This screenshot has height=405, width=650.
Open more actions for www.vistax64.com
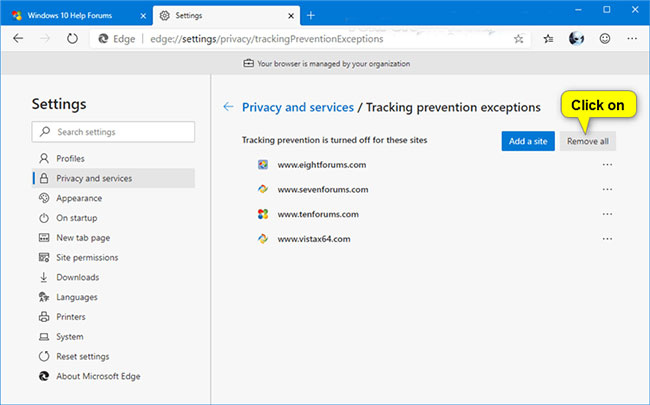tap(607, 239)
